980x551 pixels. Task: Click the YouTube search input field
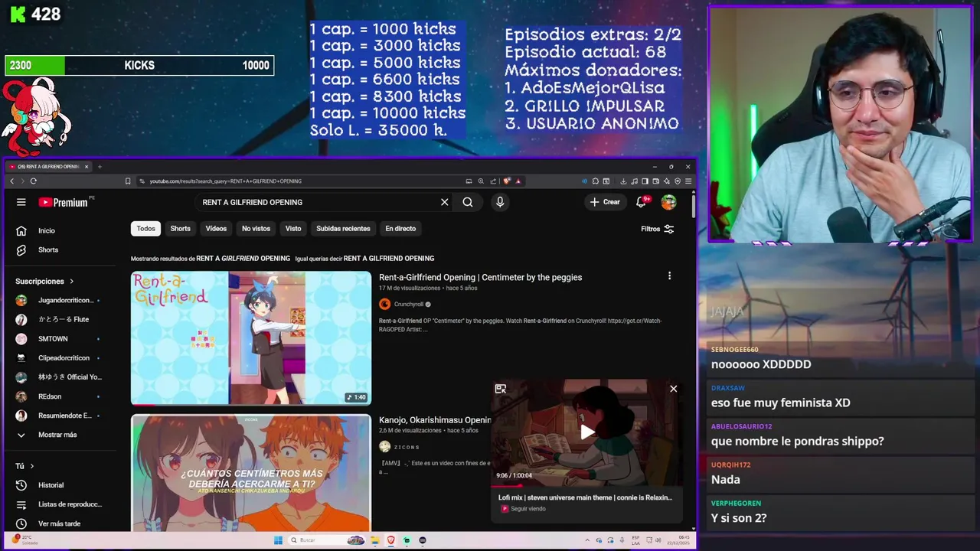click(318, 202)
